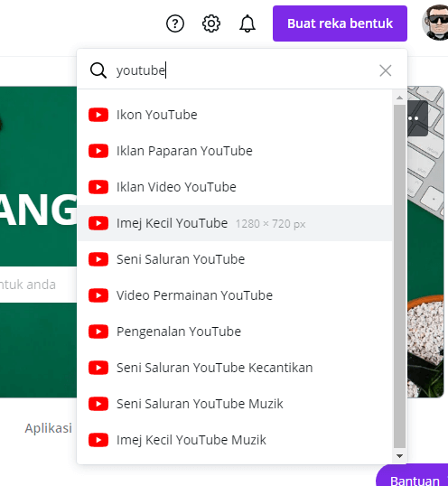Click the YouTube logo beside Pengenalan YouTube
Screen dimensions: 448x486
[x=98, y=332]
